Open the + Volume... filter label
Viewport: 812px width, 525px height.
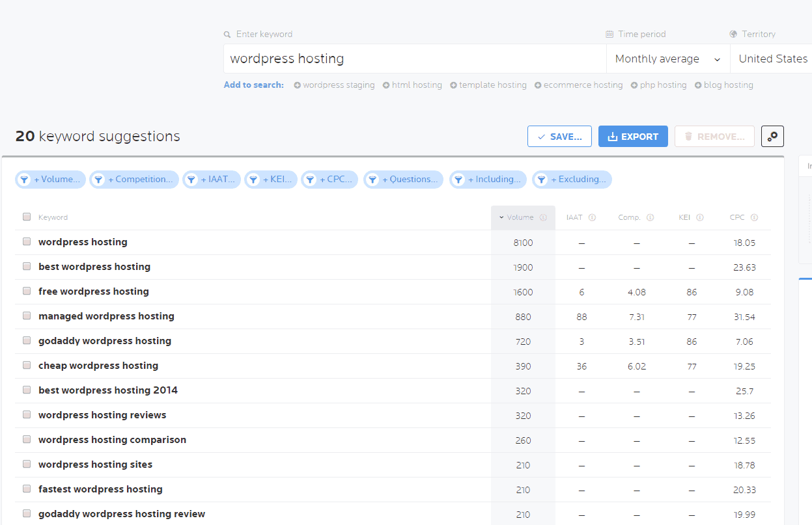57,180
